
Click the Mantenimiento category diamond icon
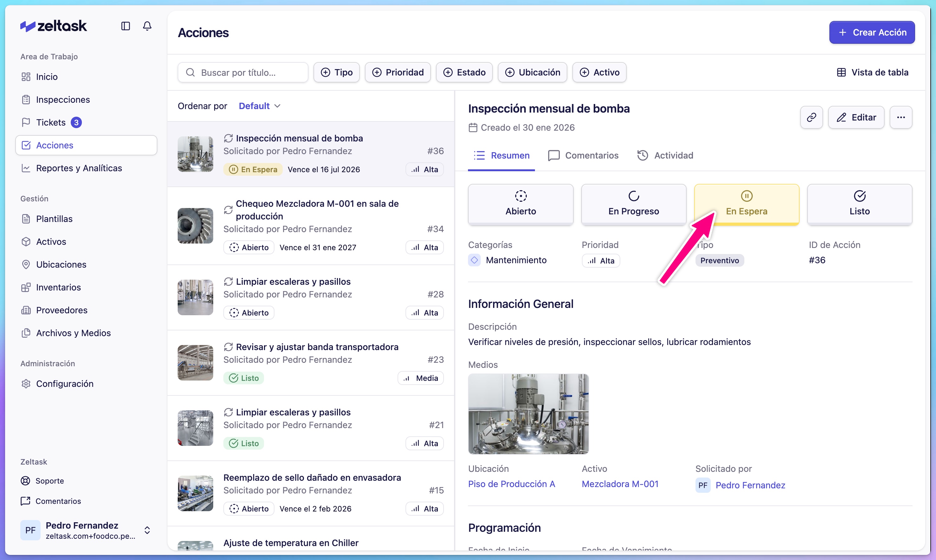pos(474,260)
